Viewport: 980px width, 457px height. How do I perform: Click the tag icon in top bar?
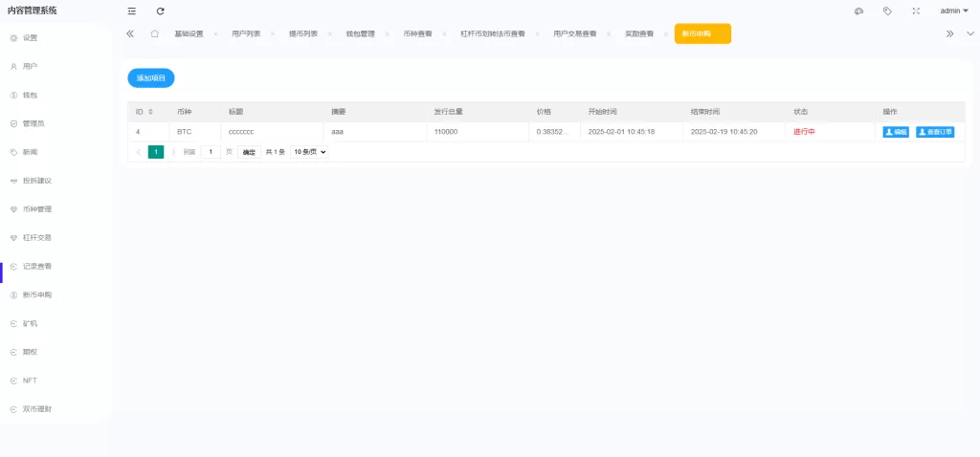(x=887, y=11)
